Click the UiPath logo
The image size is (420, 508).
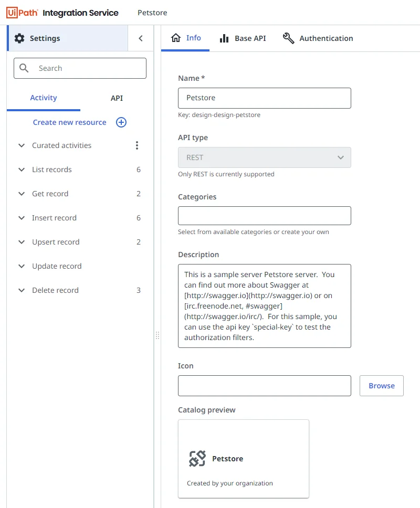click(x=22, y=13)
